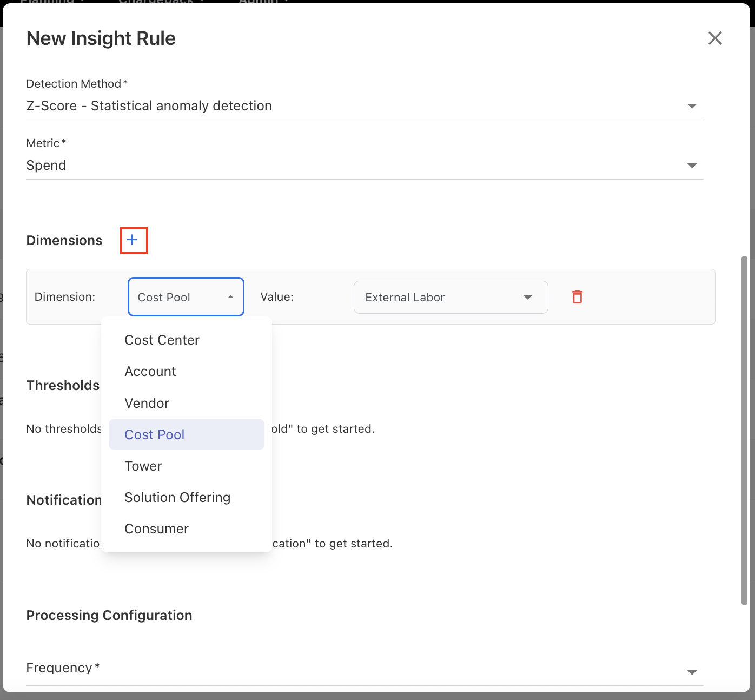Pick Consumer from the dimension list
The width and height of the screenshot is (755, 700).
point(156,529)
